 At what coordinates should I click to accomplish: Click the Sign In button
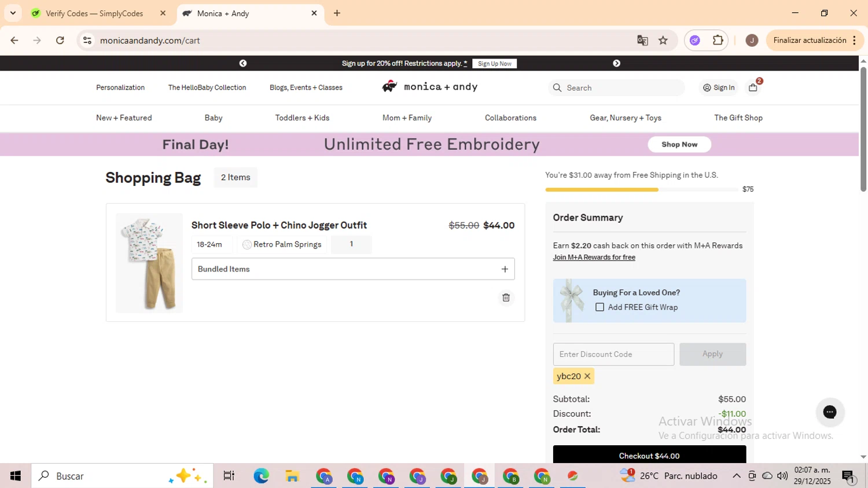(719, 87)
